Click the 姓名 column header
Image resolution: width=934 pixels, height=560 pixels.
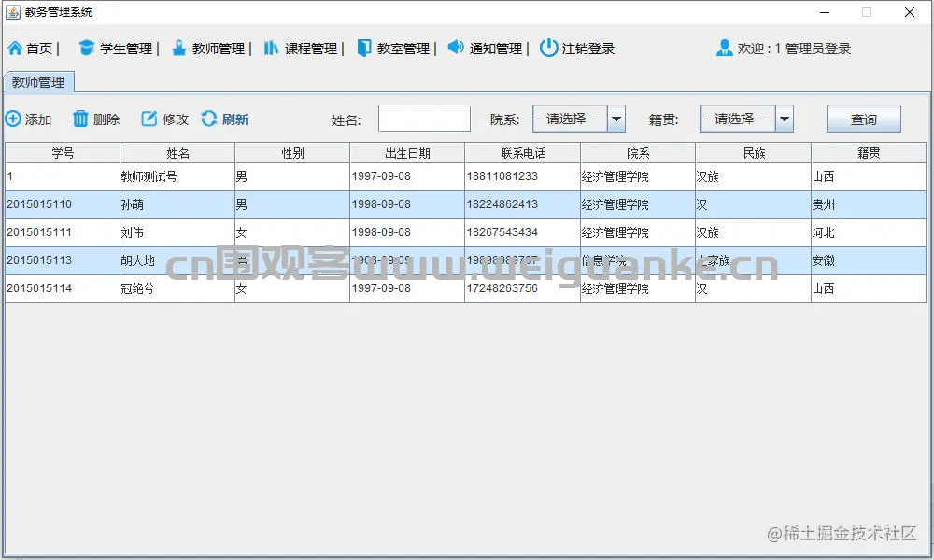177,153
